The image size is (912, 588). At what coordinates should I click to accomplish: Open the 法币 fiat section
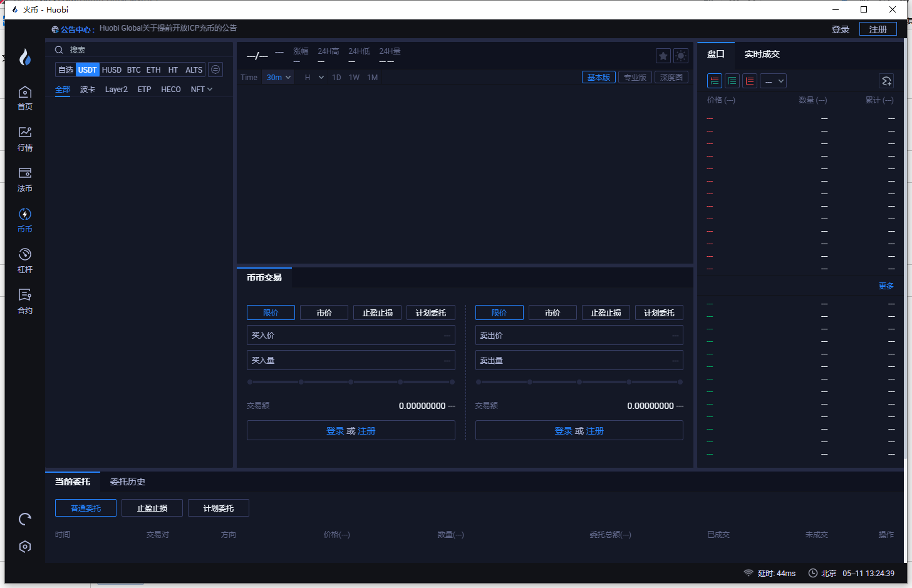25,180
